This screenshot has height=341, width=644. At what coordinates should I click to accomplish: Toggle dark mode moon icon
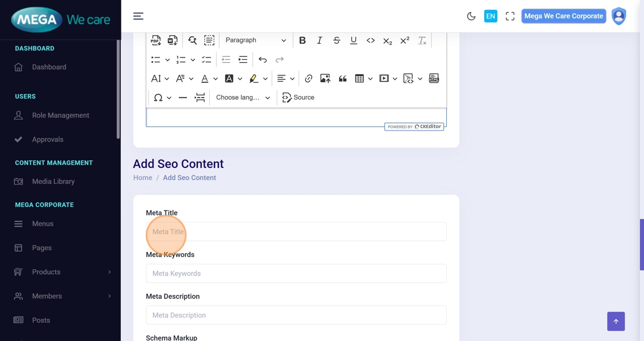click(x=471, y=16)
